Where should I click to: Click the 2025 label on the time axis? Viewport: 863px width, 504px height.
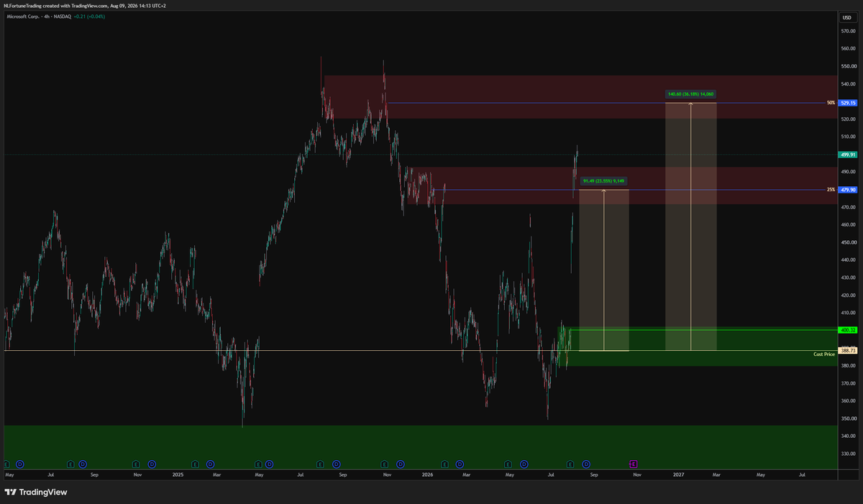point(178,475)
